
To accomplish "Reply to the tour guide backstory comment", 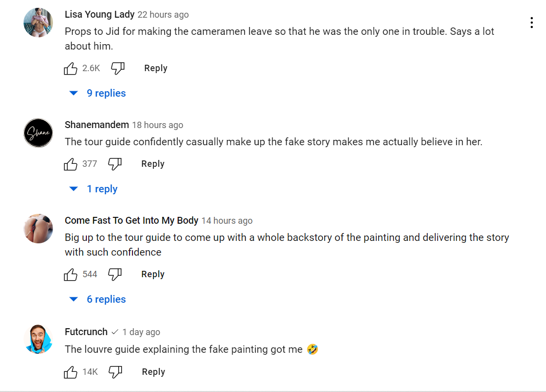I will [153, 274].
